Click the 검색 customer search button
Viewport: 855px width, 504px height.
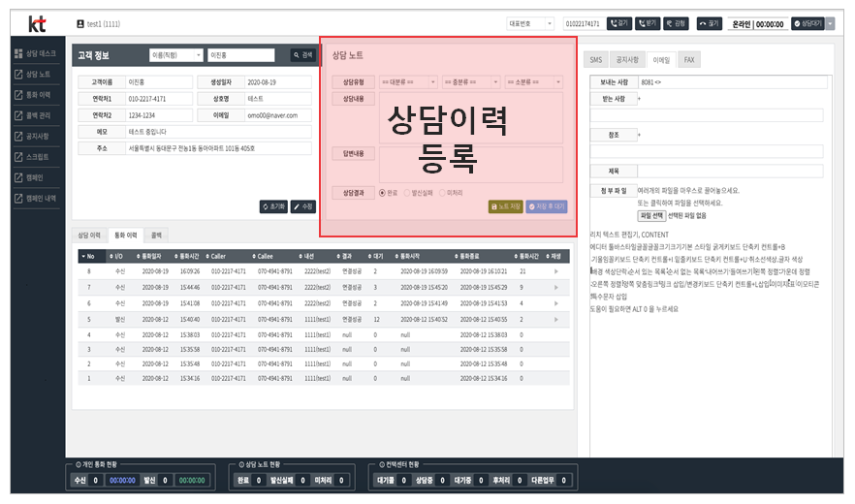click(x=302, y=55)
